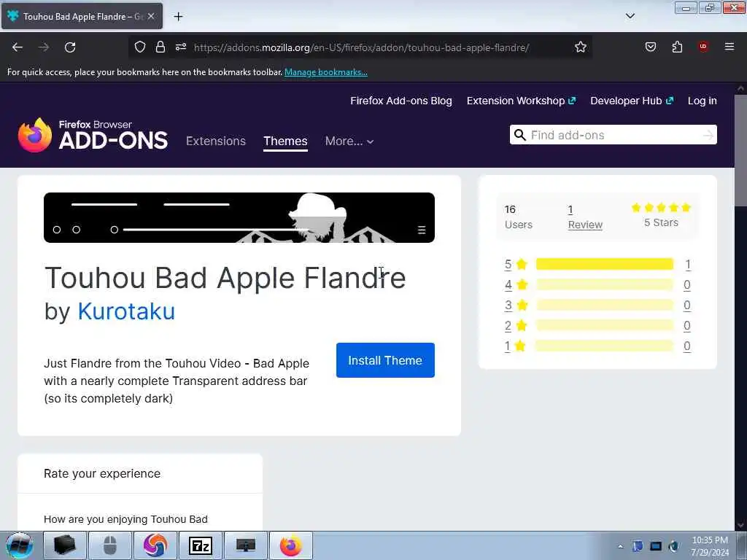Click Log in

(703, 101)
